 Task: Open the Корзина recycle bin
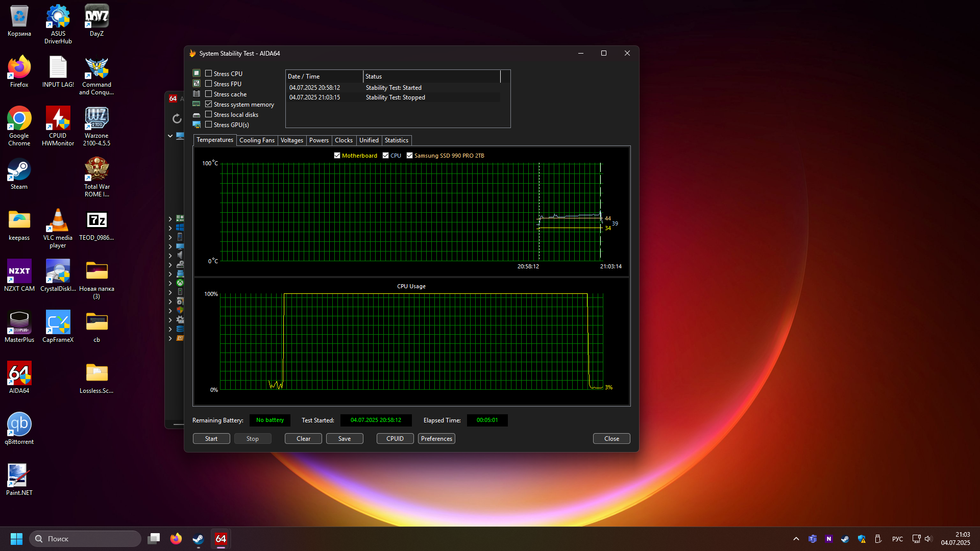[x=19, y=20]
